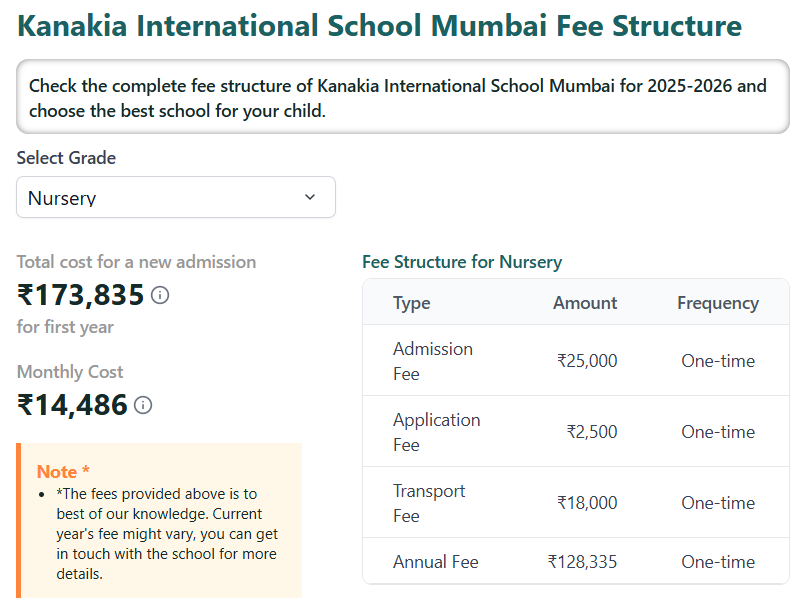Click the orange Note * heading

click(x=63, y=471)
